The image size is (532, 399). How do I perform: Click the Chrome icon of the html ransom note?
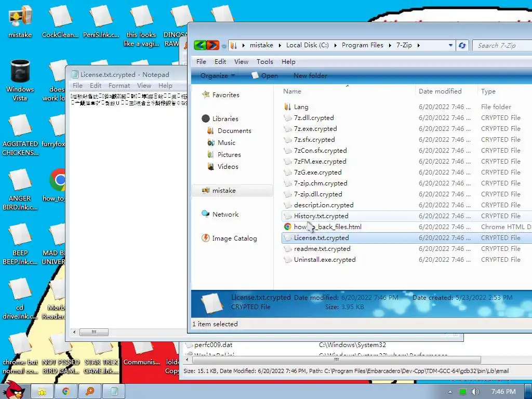click(x=287, y=227)
